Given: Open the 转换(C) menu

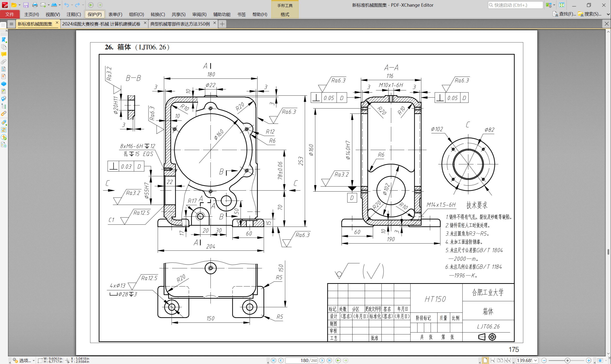Looking at the screenshot, I should pos(157,15).
